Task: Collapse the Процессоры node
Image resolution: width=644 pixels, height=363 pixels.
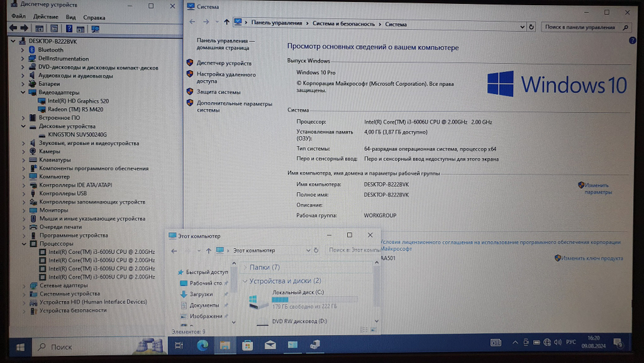Action: [24, 244]
